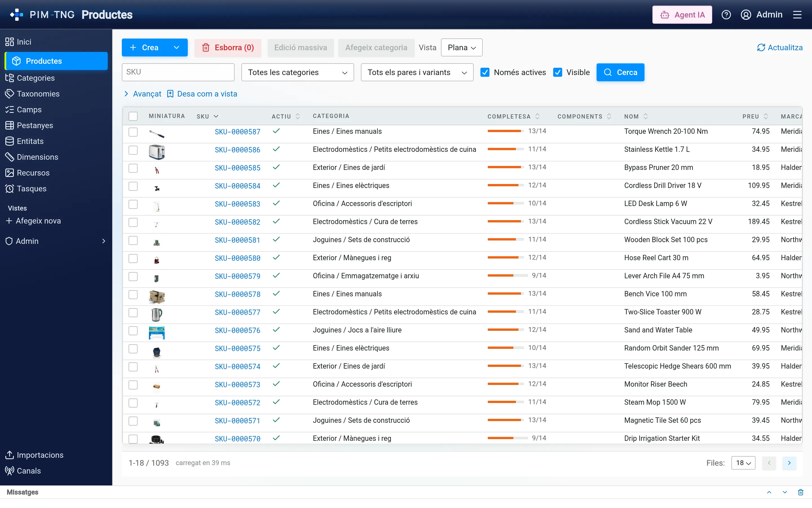Go to next page arrow
Viewport: 812px width, 508px height.
tap(789, 463)
